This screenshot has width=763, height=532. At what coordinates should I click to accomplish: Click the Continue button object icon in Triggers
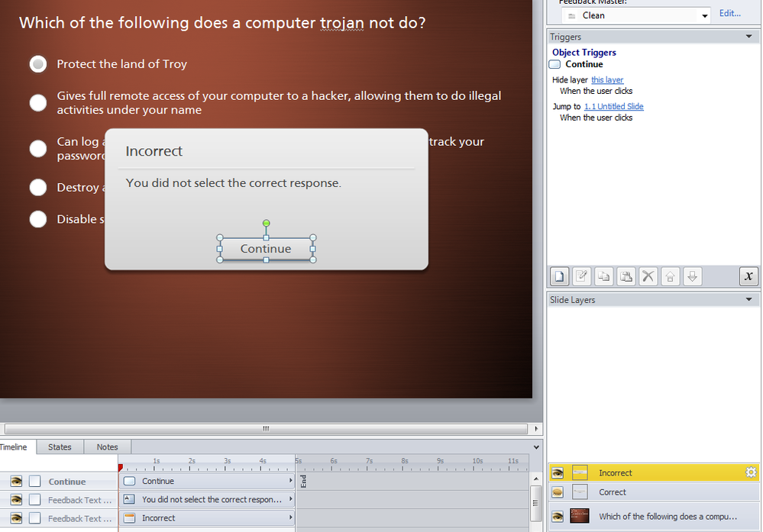(554, 64)
